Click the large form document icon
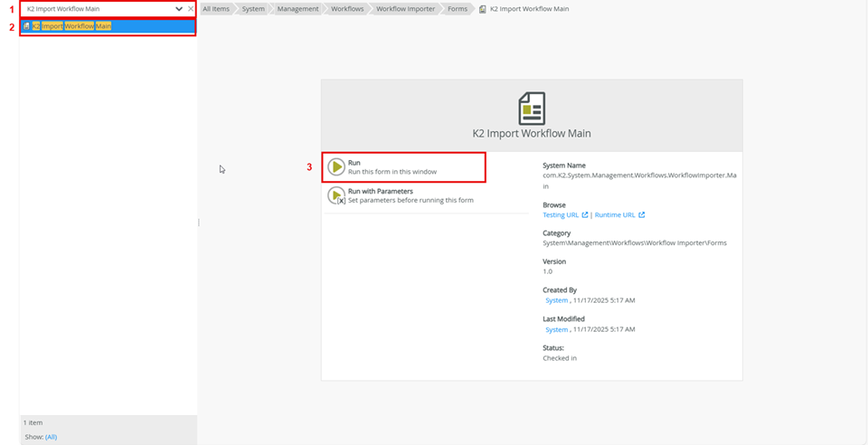Viewport: 868px width, 445px height. tap(532, 109)
